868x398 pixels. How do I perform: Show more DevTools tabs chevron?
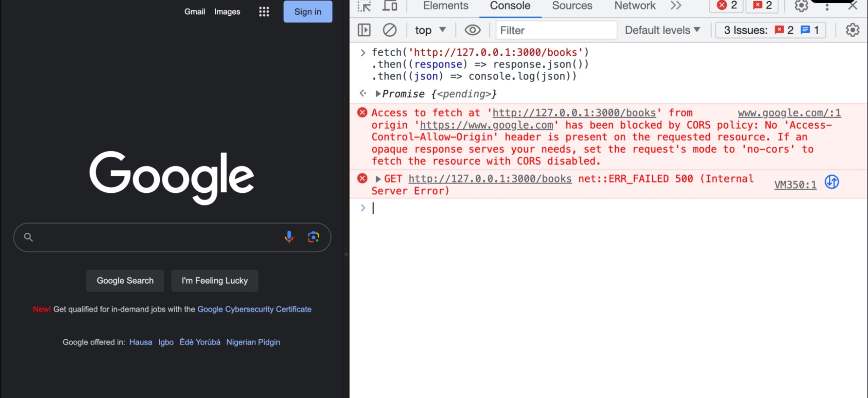tap(676, 6)
